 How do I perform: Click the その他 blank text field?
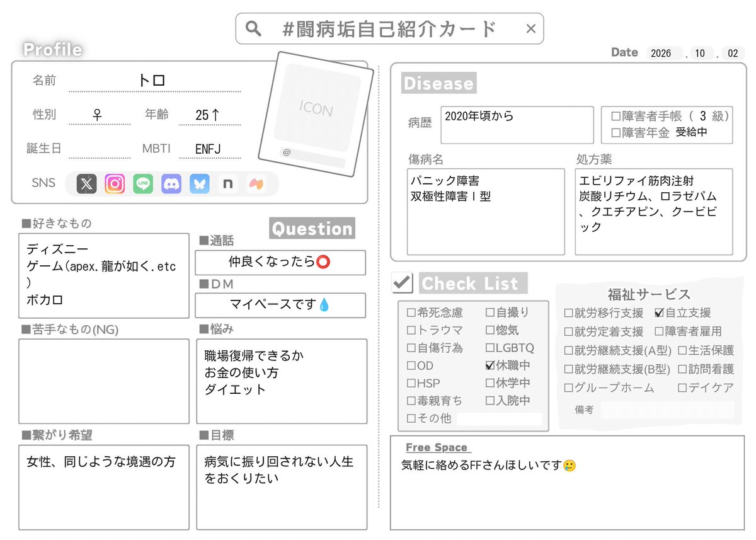tap(500, 419)
